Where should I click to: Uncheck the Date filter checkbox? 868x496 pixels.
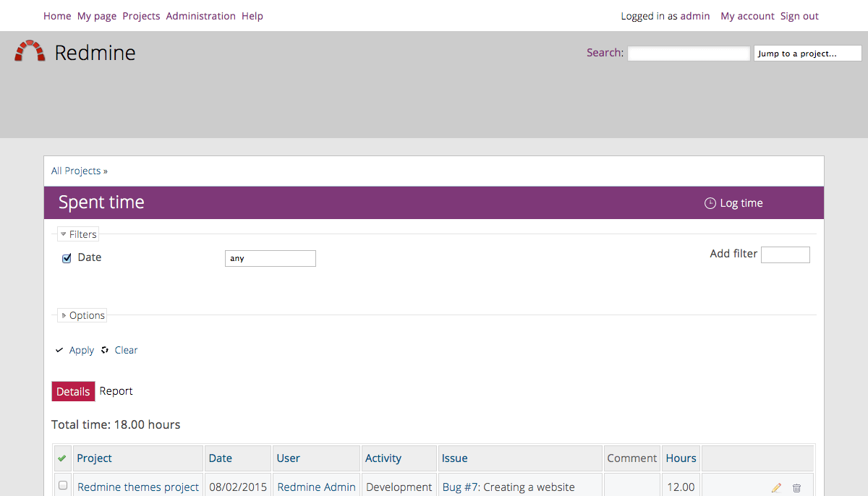[67, 258]
